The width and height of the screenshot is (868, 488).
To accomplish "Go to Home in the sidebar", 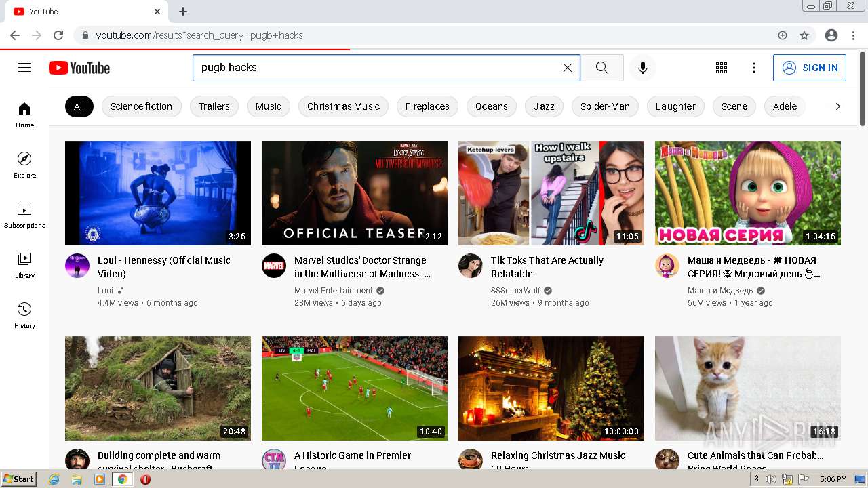I will 24,115.
